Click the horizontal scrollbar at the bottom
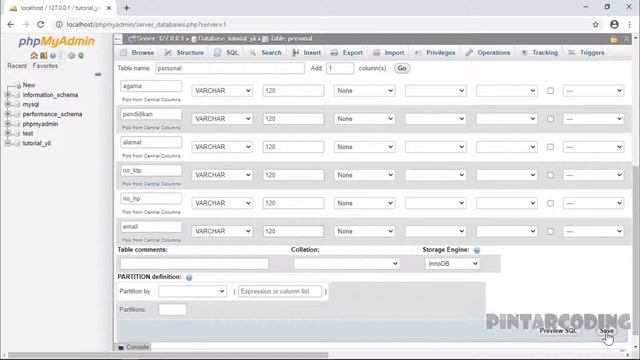This screenshot has height=360, width=640. (x=168, y=355)
